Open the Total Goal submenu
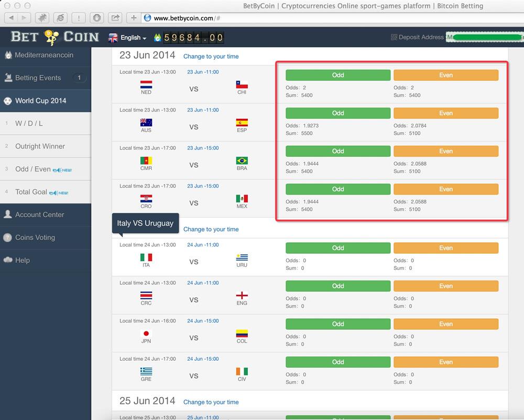 coord(46,191)
